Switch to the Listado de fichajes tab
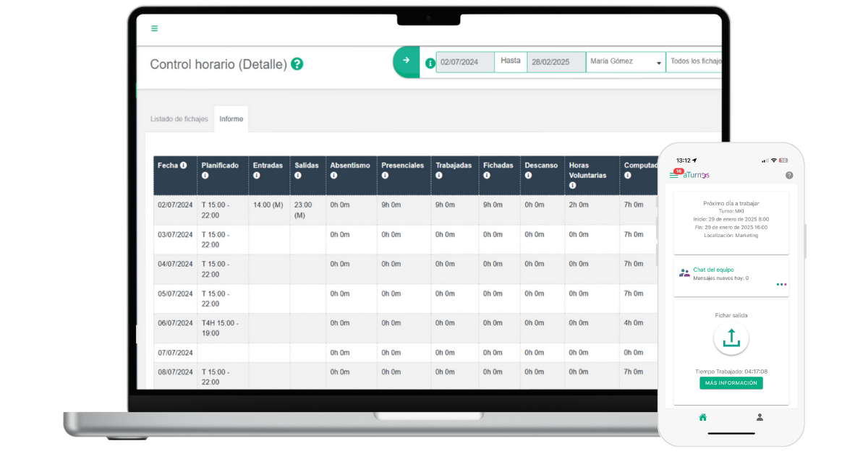Viewport: 868px width, 454px height. [179, 119]
